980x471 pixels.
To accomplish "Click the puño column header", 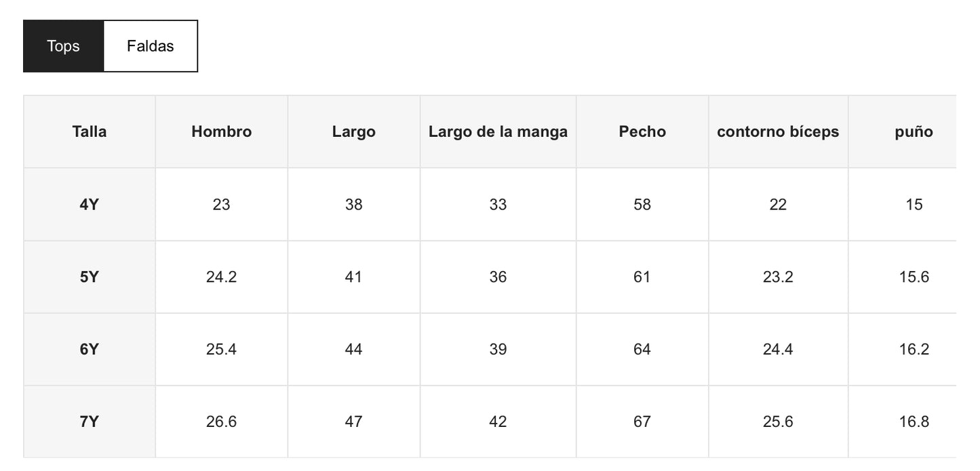I will 914,131.
